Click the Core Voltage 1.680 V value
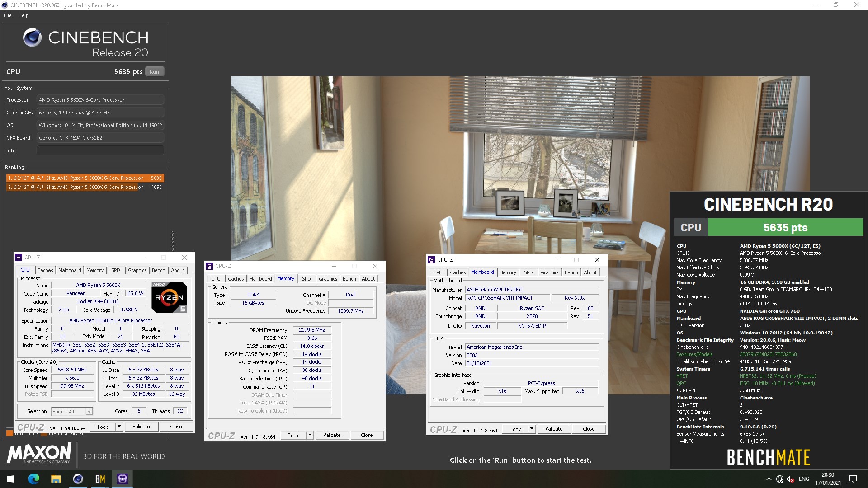 (129, 310)
